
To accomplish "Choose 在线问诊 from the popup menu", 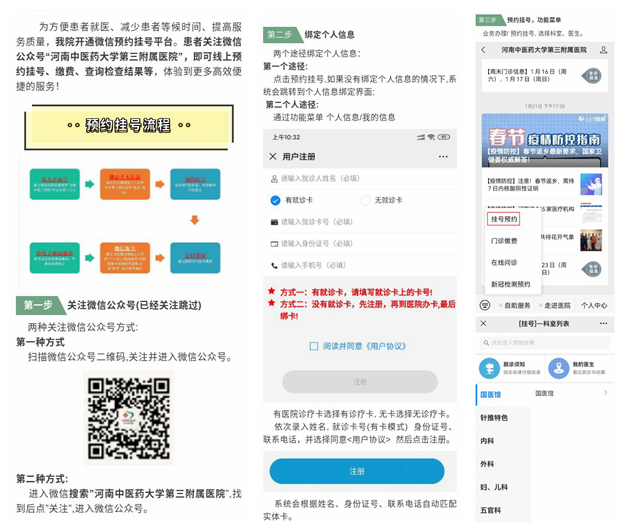I will 504,262.
